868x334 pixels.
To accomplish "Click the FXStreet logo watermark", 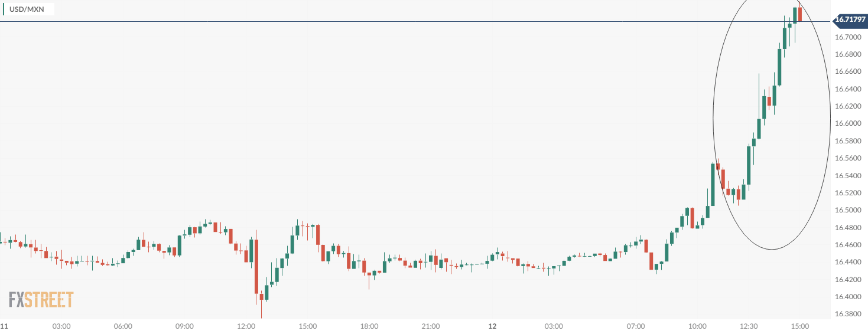I will pyautogui.click(x=41, y=300).
